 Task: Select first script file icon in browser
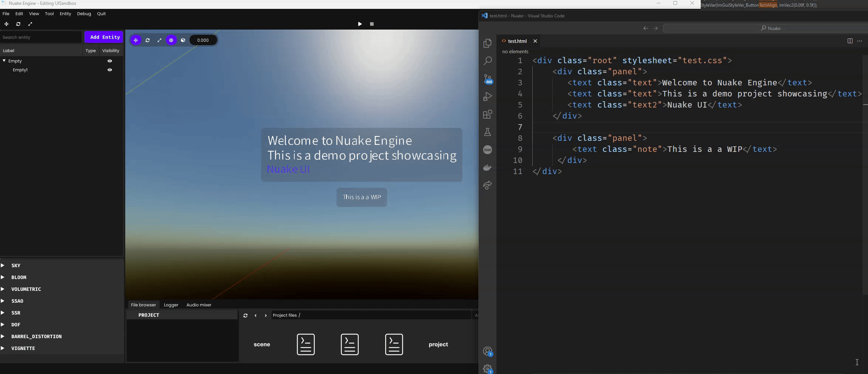point(306,344)
